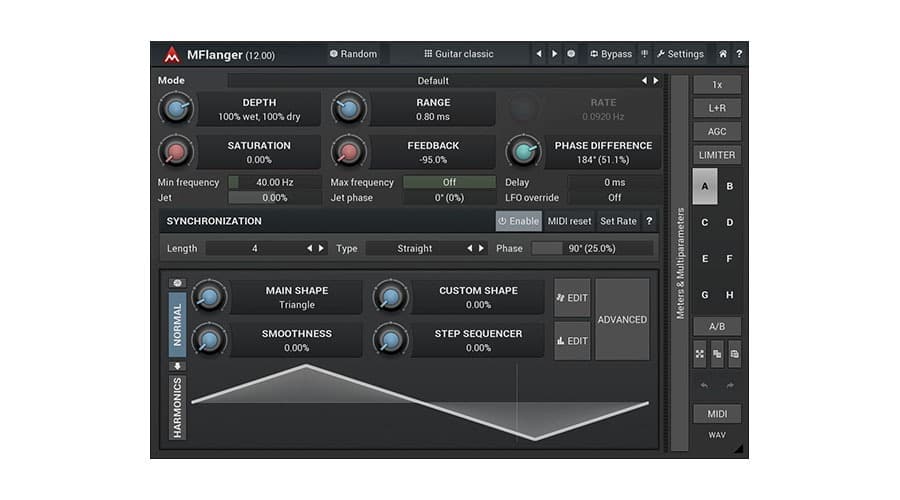This screenshot has width=900, height=500.
Task: Click the Depth knob
Action: coord(176,108)
